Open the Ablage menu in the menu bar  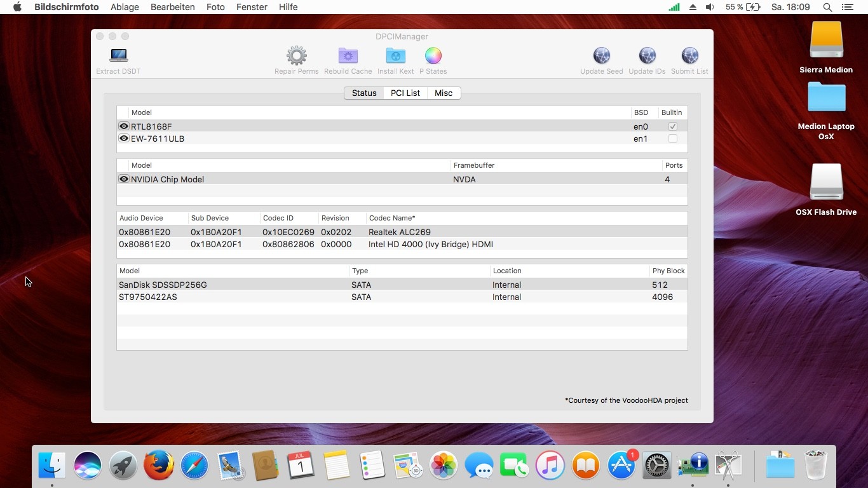click(x=125, y=7)
